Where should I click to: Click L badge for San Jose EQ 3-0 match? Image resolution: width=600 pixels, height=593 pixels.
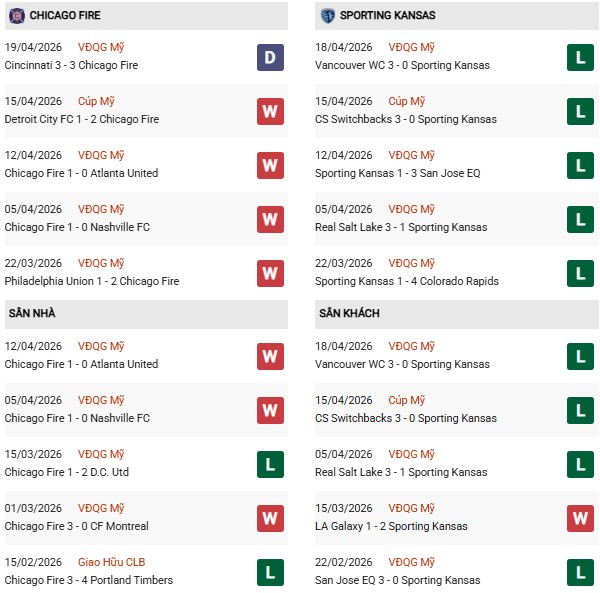pos(580,572)
